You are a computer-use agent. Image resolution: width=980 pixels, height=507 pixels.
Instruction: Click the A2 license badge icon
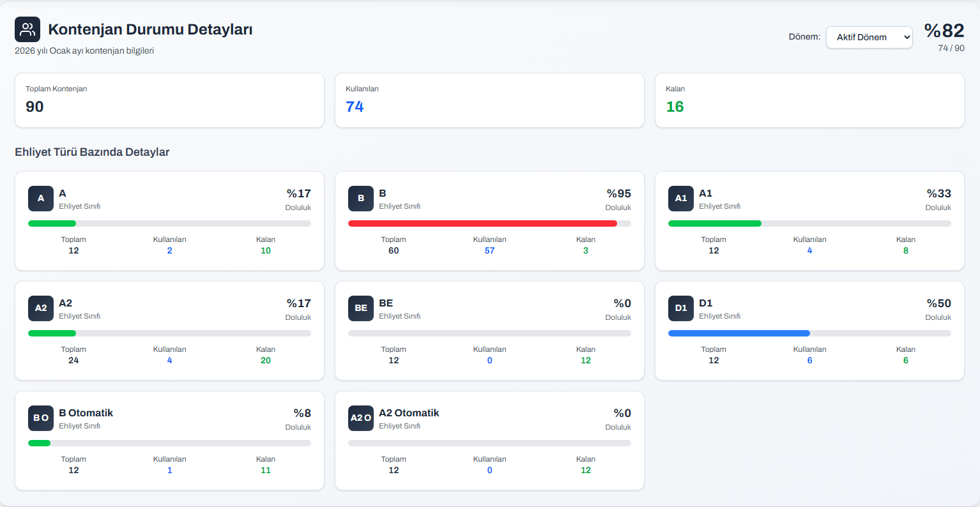tap(41, 308)
